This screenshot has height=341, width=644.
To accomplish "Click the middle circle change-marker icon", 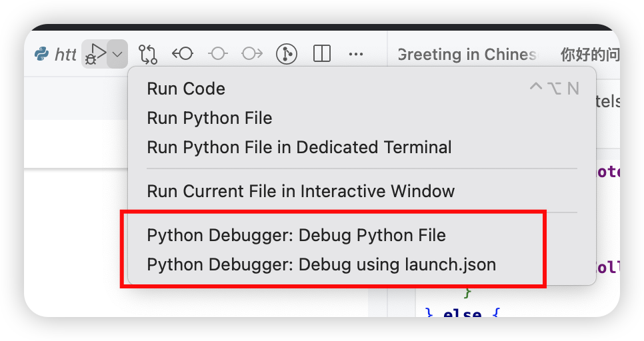I will (x=217, y=54).
